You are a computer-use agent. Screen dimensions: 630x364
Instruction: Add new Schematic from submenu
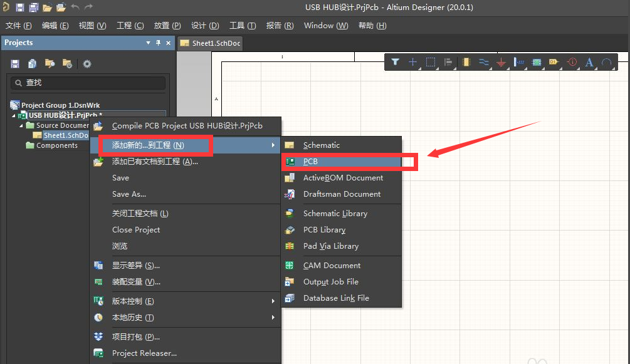click(x=342, y=145)
